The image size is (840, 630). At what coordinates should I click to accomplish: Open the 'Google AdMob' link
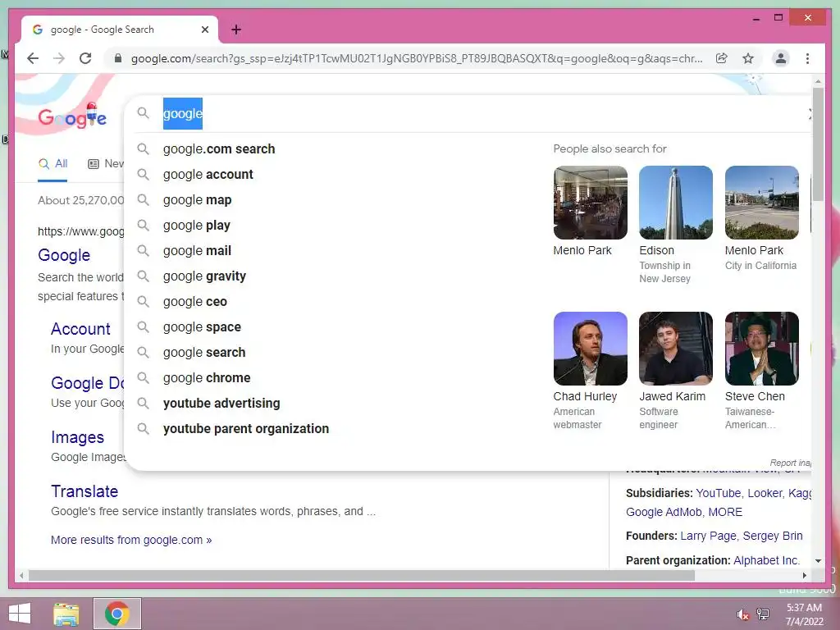click(663, 512)
